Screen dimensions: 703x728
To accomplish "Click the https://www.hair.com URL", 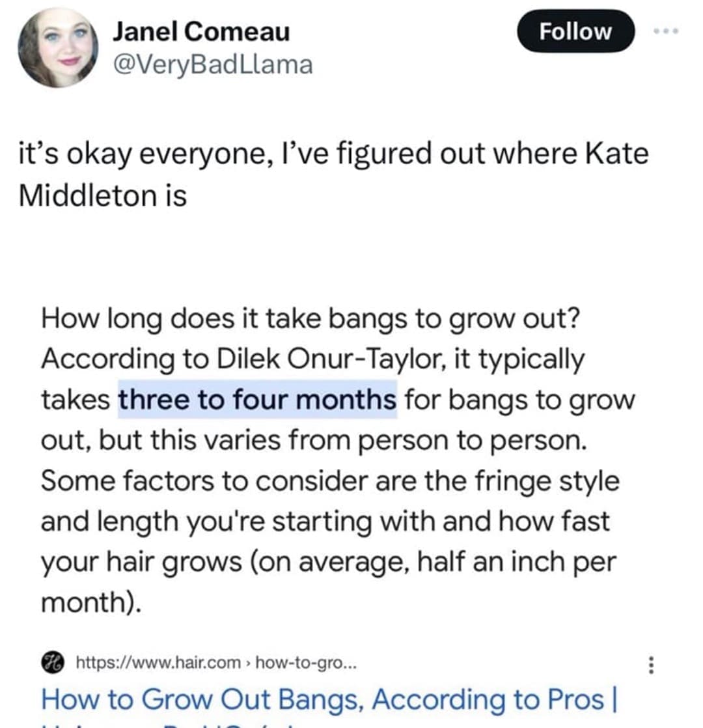I will click(x=159, y=664).
